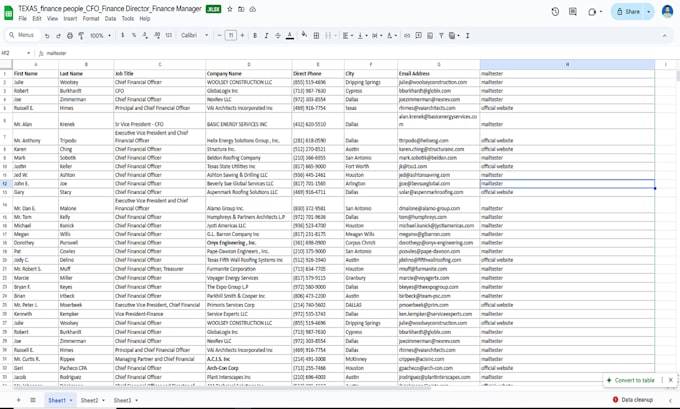Format as percent with percent icon
This screenshot has height=409, width=680.
coord(134,35)
